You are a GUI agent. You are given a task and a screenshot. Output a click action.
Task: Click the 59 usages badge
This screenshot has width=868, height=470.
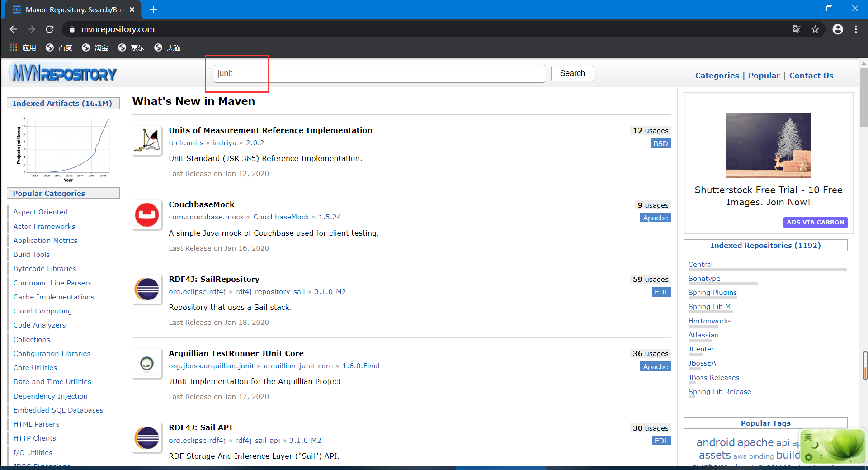click(650, 279)
